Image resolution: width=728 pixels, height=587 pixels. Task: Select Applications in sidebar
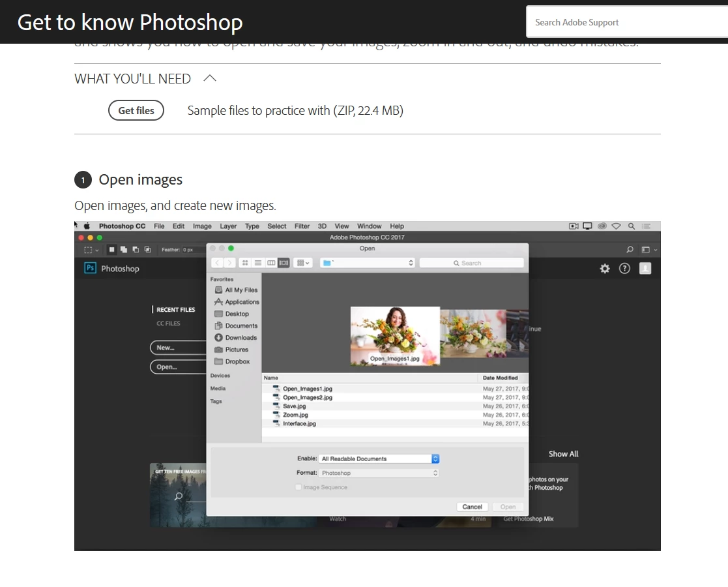(x=237, y=302)
